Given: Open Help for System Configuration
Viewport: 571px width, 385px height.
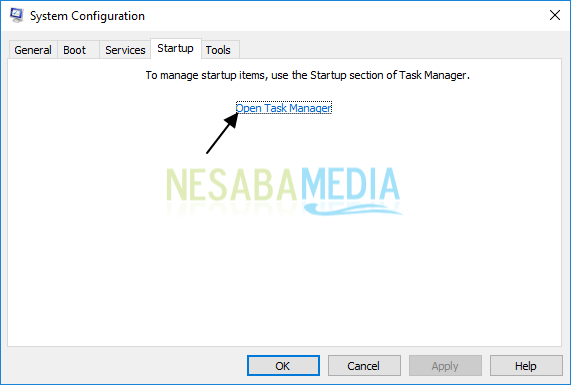Looking at the screenshot, I should 526,365.
